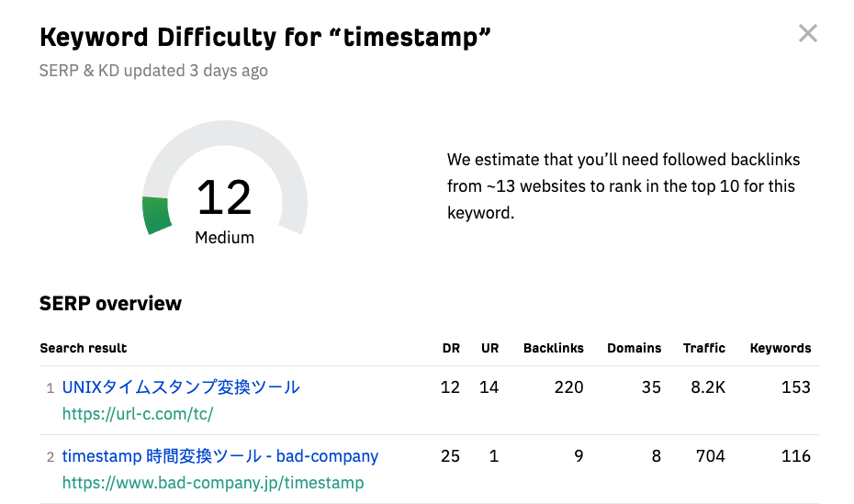Viewport: 854px width, 504px height.
Task: Click the SERP overview heading
Action: 110,304
